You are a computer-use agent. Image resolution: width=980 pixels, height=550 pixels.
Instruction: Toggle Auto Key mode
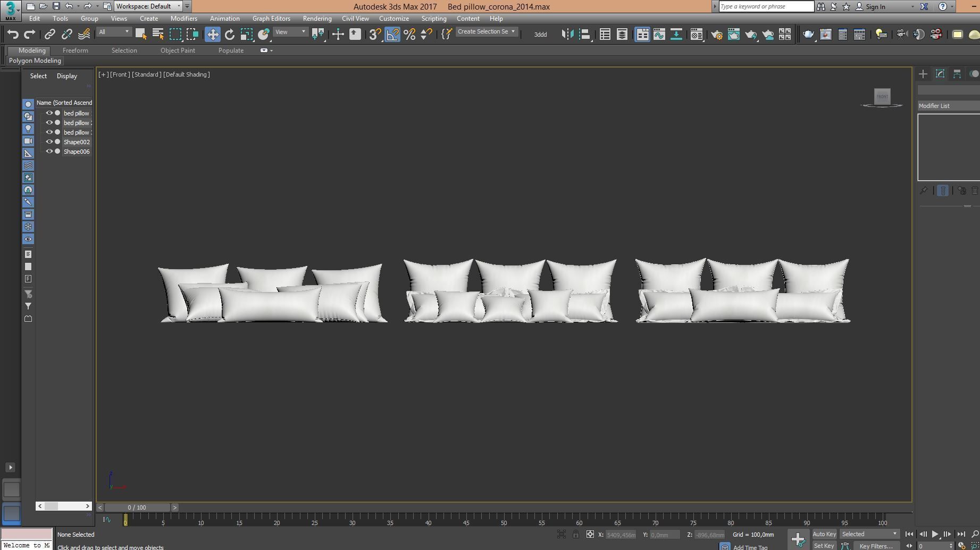(x=824, y=534)
